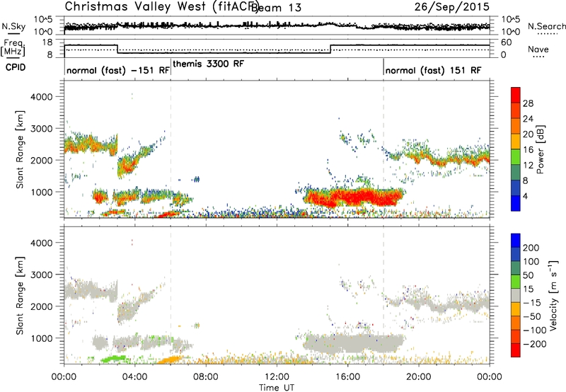Click 4000 on the power panel range axis
Viewport: 566px width, 392px height.
coord(41,97)
